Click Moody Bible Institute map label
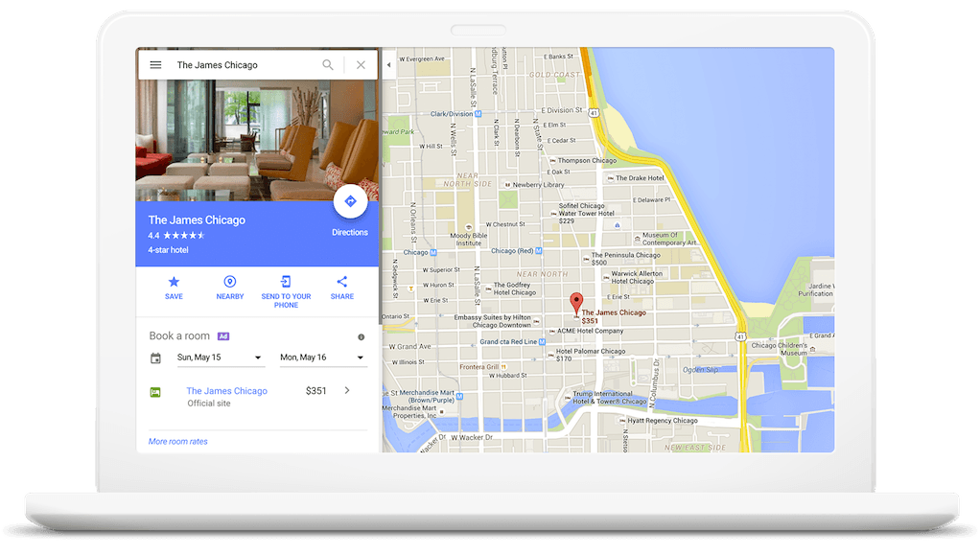The width and height of the screenshot is (980, 554). click(x=469, y=240)
